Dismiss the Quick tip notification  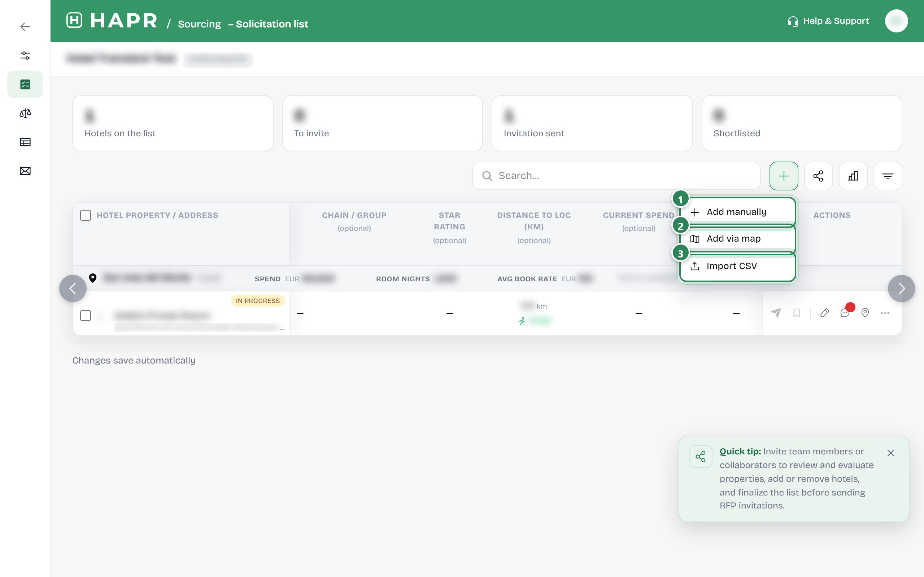click(891, 453)
